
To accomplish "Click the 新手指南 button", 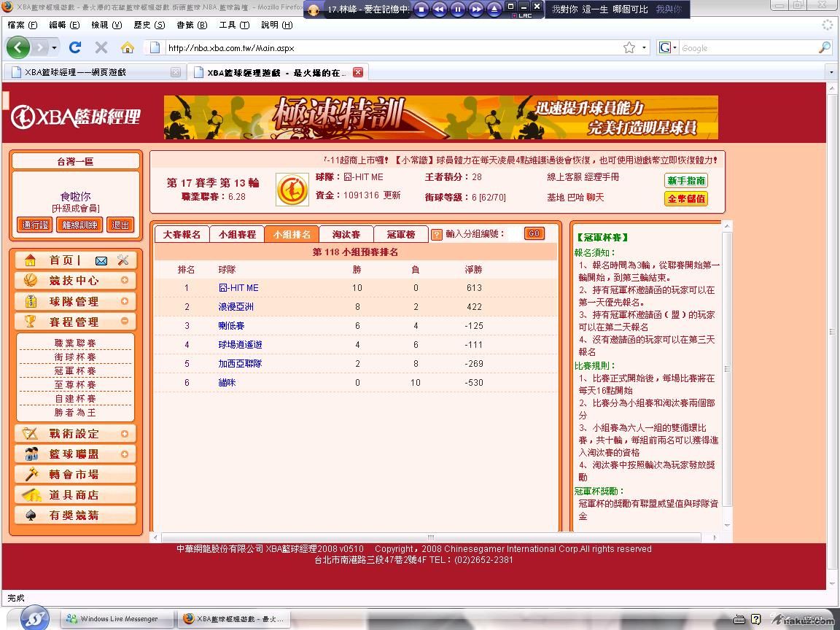I will coord(685,180).
